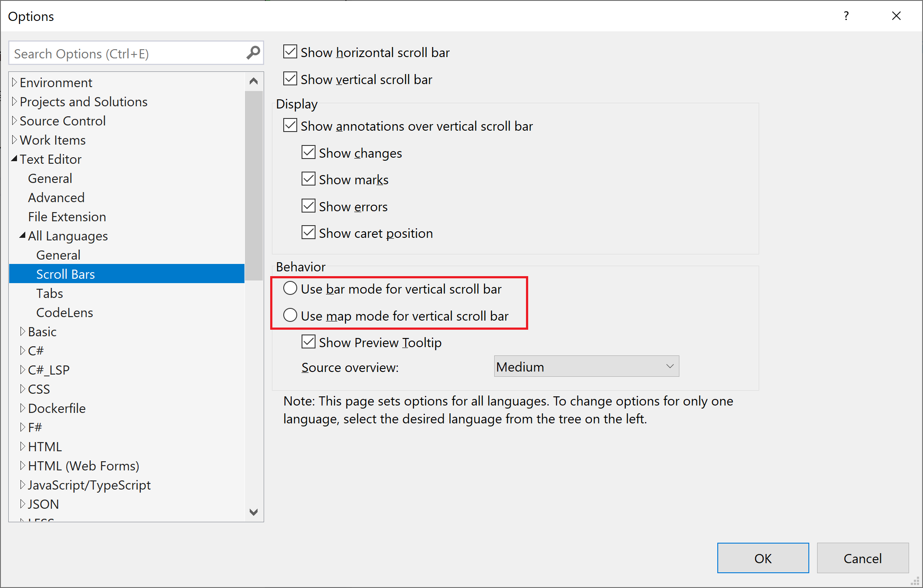Collapse the Text Editor node
This screenshot has width=923, height=588.
14,159
